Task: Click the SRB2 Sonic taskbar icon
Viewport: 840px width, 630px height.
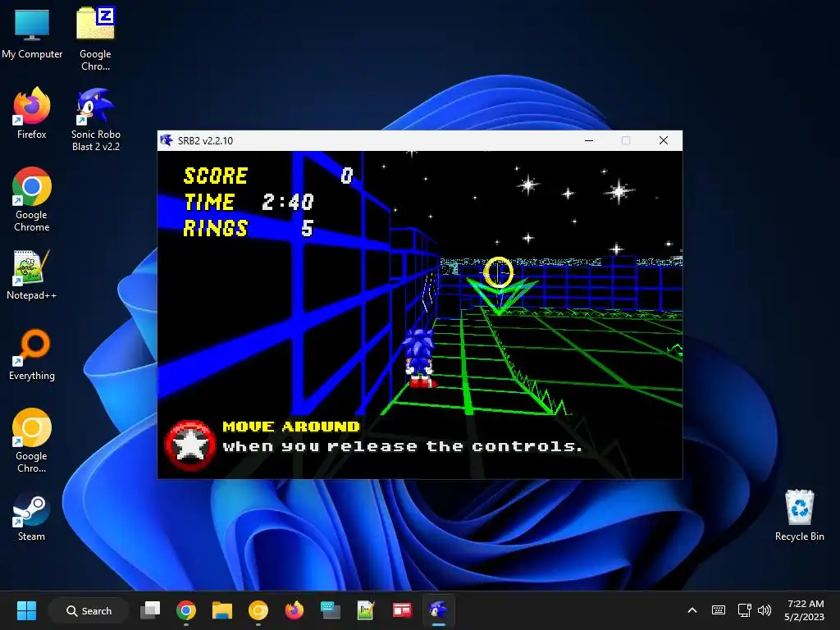Action: click(x=438, y=610)
